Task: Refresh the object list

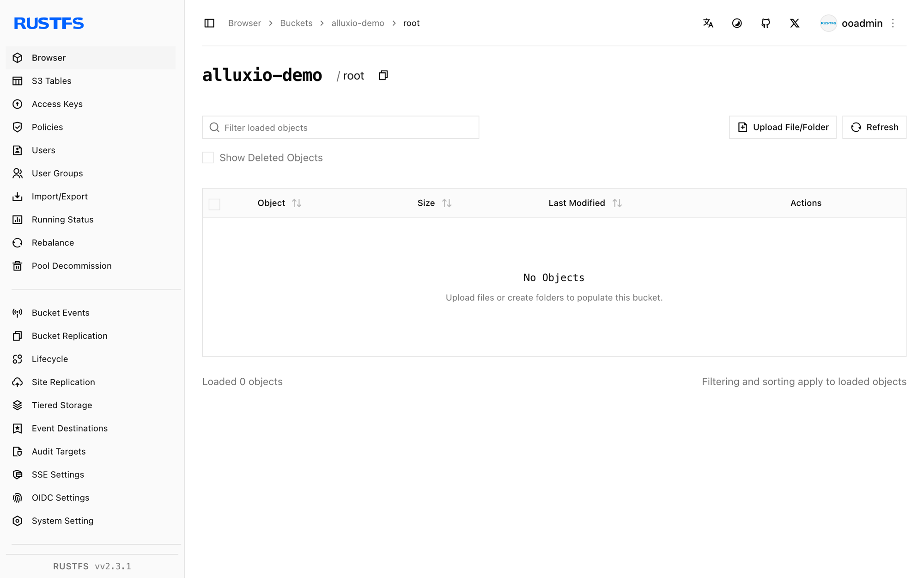Action: tap(874, 127)
